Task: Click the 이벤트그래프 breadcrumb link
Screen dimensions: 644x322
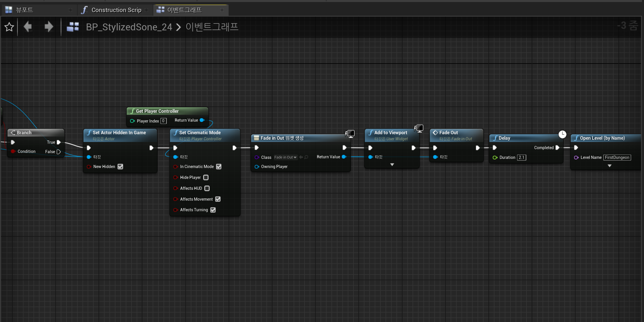Action: 212,27
